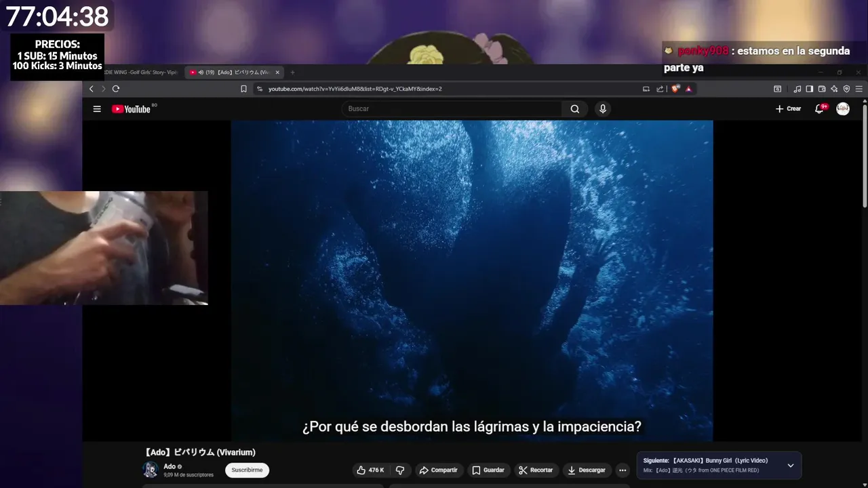This screenshot has height=488, width=868.
Task: Open the YouTube guide hamburger menu
Action: [97, 109]
